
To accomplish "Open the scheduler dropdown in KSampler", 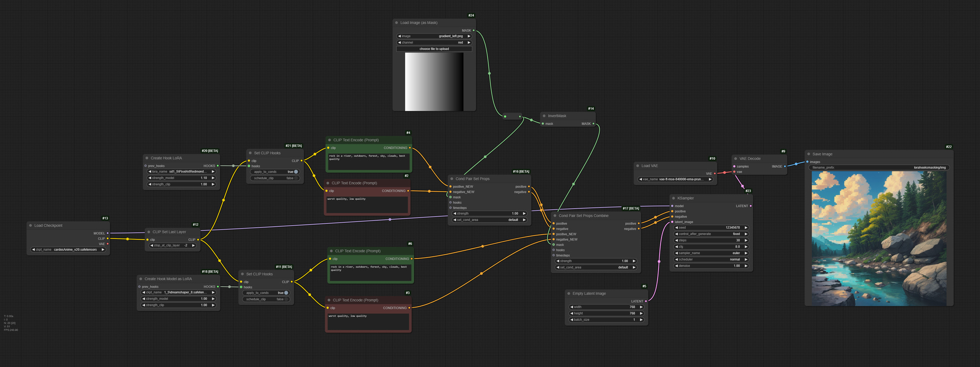I will tap(711, 260).
